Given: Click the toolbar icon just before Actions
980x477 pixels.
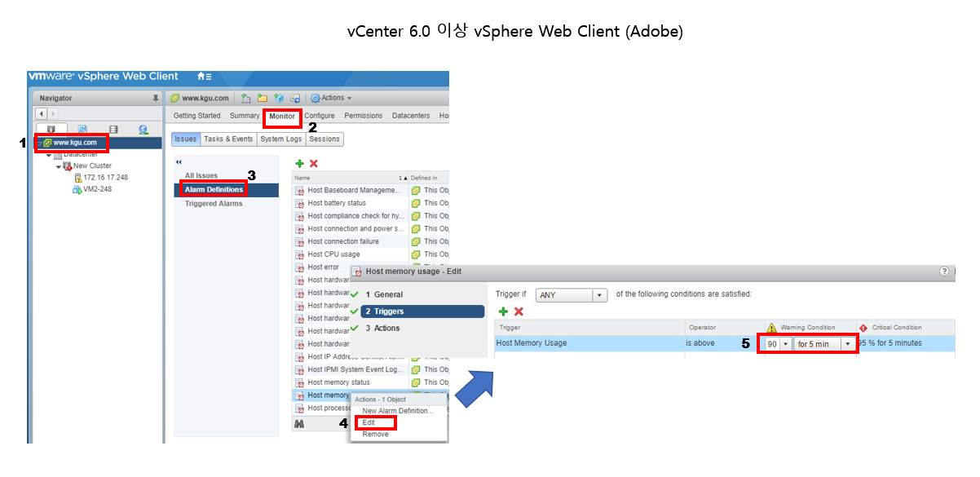Looking at the screenshot, I should click(295, 98).
